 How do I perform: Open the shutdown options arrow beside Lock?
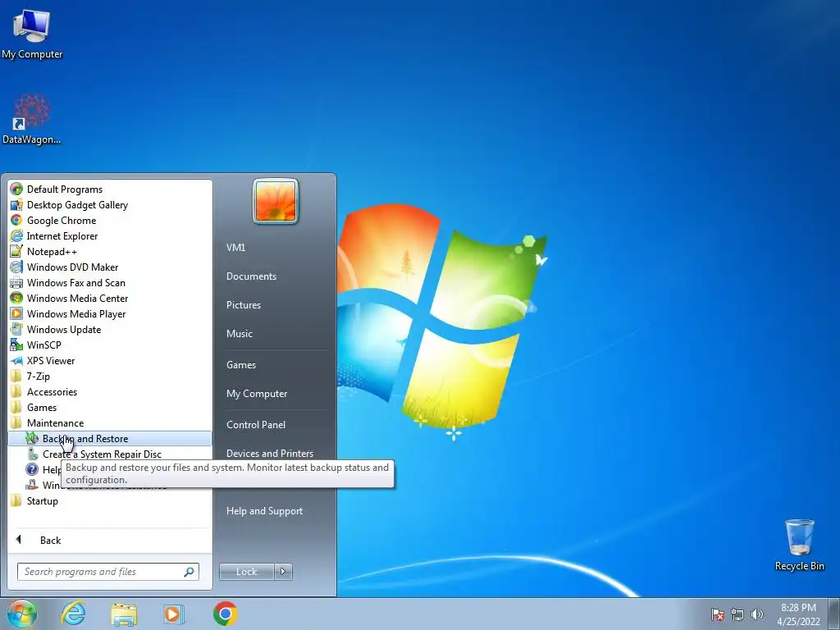(x=283, y=572)
